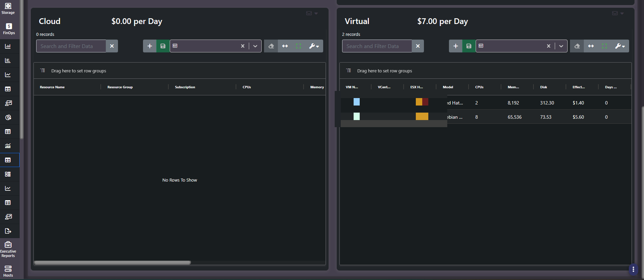
Task: Open the FinOps section in the sidebar
Action: point(9,29)
